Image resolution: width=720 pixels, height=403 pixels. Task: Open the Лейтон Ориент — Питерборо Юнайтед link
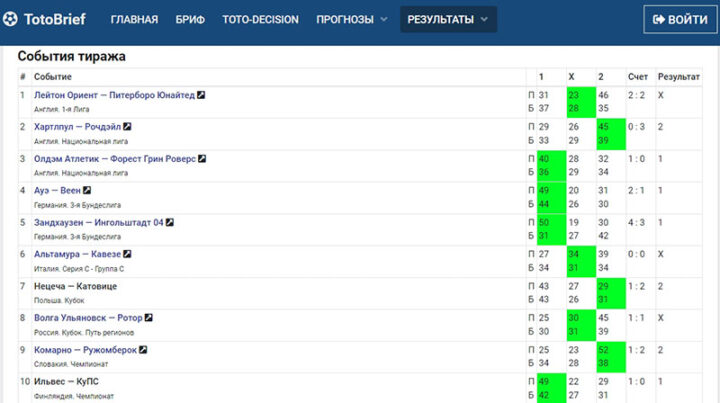(114, 95)
